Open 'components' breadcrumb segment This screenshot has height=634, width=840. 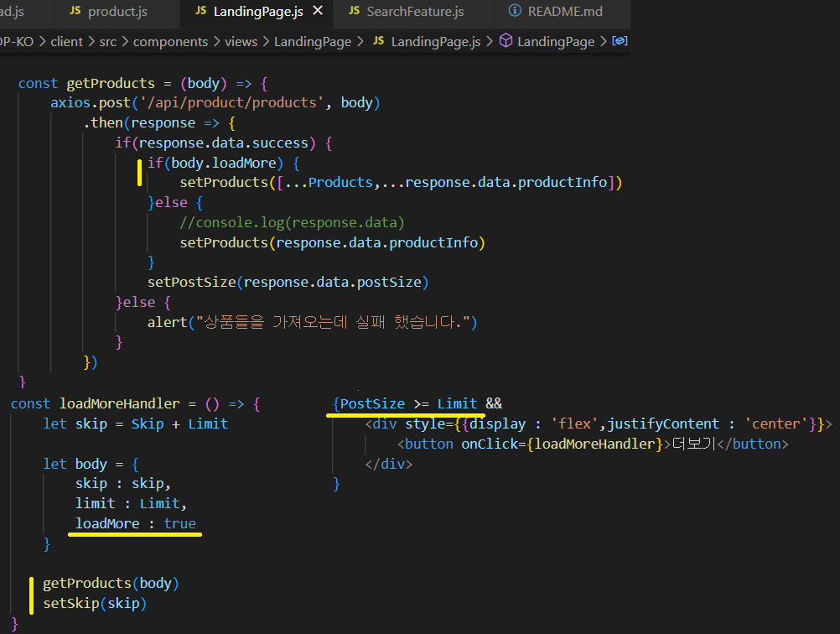click(170, 41)
